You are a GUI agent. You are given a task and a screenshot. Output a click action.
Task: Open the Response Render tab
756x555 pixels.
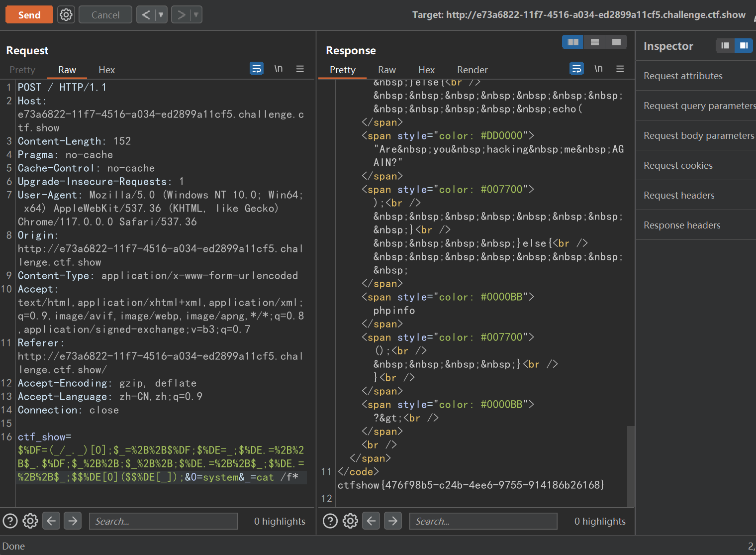click(472, 70)
